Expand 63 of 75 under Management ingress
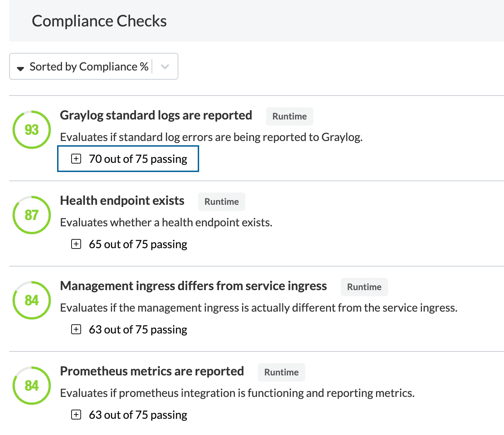Viewport: 504px width, 435px height. click(x=129, y=329)
